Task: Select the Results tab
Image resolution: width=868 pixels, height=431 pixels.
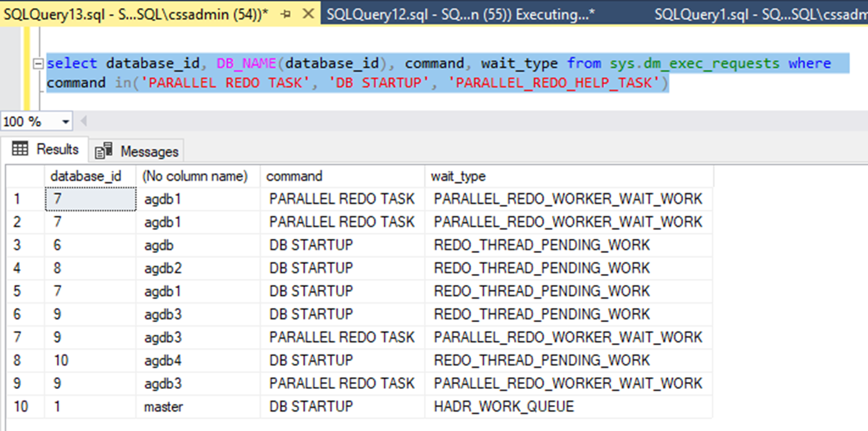Action: pyautogui.click(x=43, y=148)
